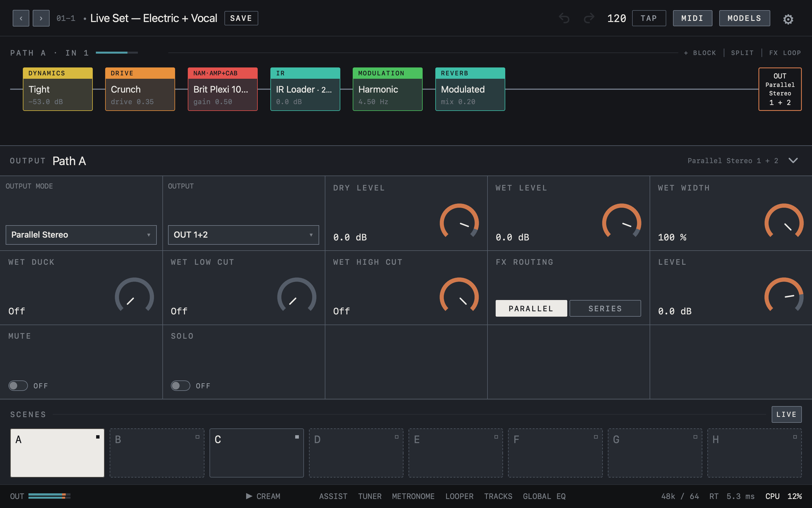Screen dimensions: 812x508
Task: Toggle the Solo switch
Action: pos(180,386)
